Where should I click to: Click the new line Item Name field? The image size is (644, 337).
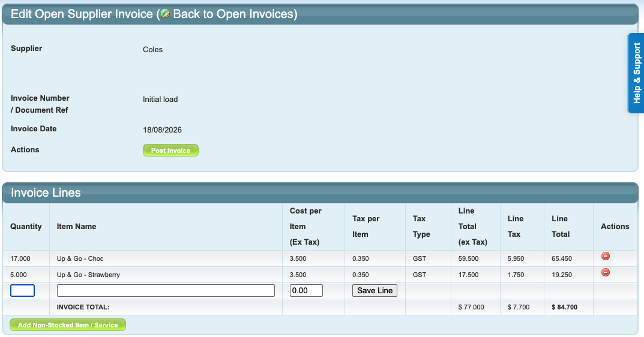(166, 291)
